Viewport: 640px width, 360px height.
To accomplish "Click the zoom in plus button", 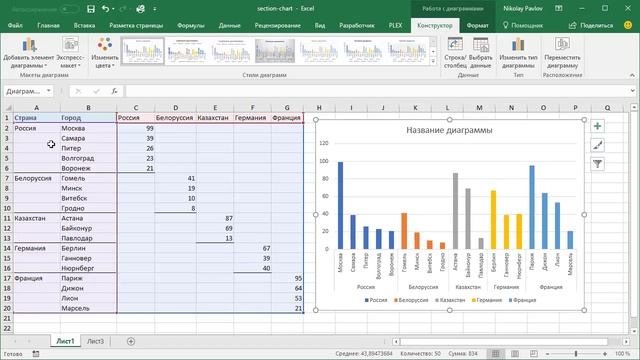I will (604, 354).
